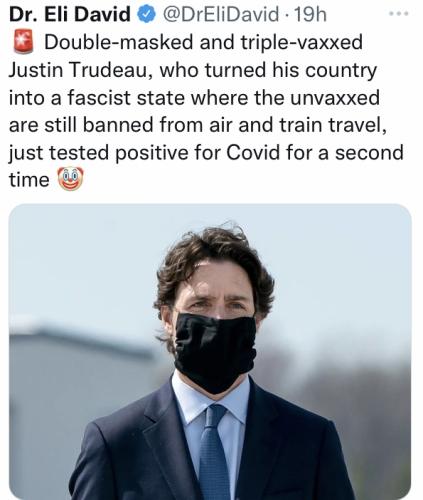Click the word "second" in the tweet

tap(369, 153)
